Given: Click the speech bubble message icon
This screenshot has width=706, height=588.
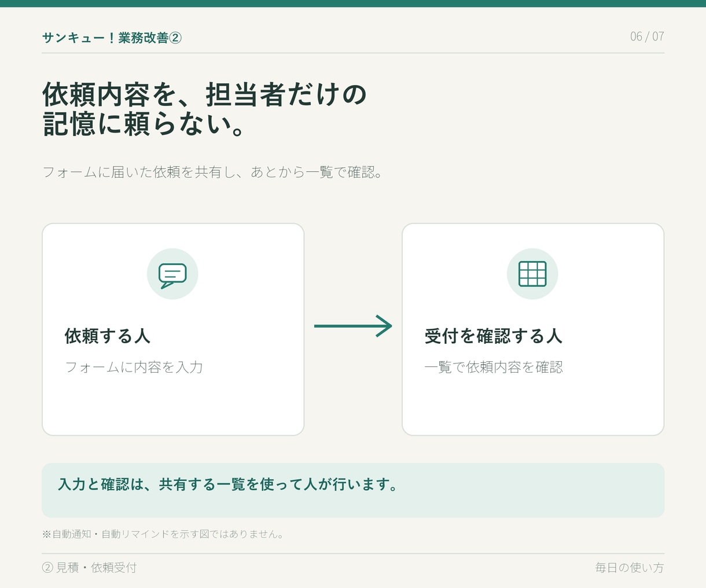Looking at the screenshot, I should (x=172, y=275).
